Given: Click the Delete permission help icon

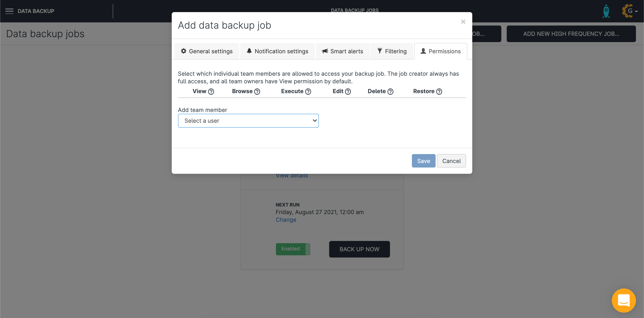Looking at the screenshot, I should (x=390, y=92).
